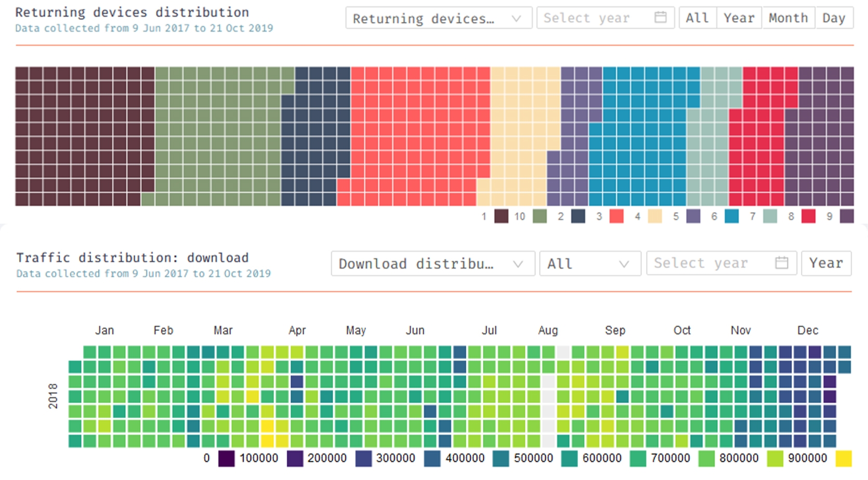
Task: Click the heatmap legend swatch between 500000 and 600000
Action: pyautogui.click(x=569, y=459)
